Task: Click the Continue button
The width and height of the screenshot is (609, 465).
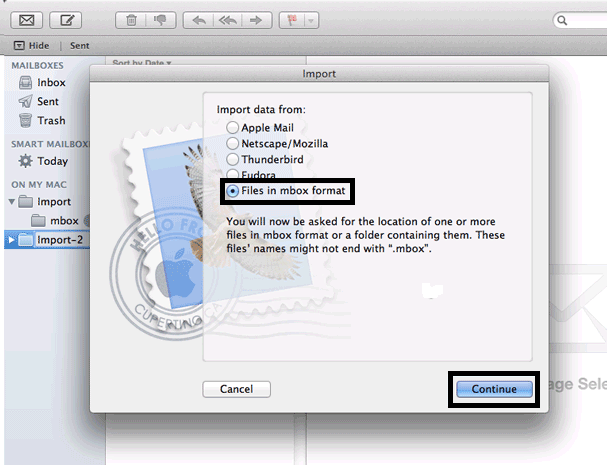Action: 494,389
